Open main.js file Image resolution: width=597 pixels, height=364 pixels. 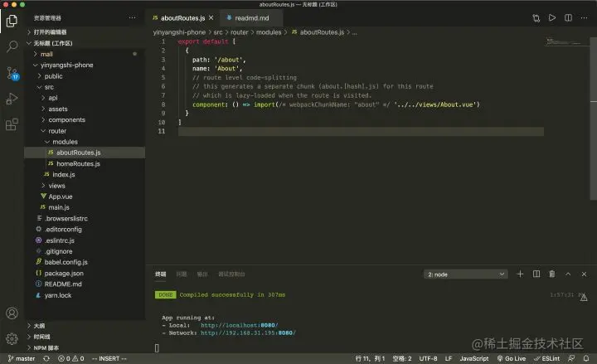(85, 207)
